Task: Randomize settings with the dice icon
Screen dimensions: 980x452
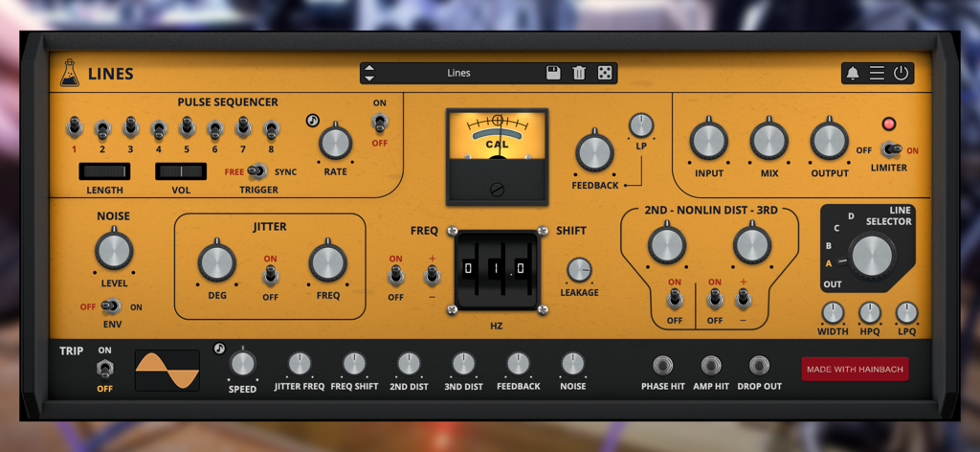Action: (605, 73)
